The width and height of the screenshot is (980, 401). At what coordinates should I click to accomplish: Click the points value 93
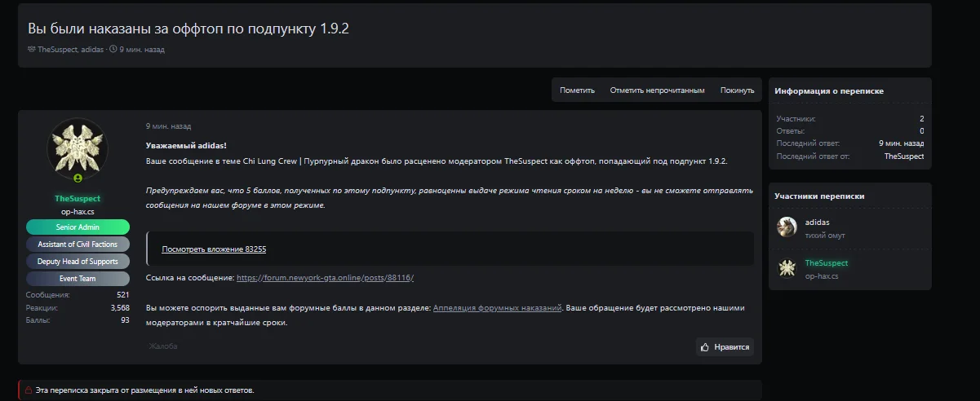pos(125,320)
